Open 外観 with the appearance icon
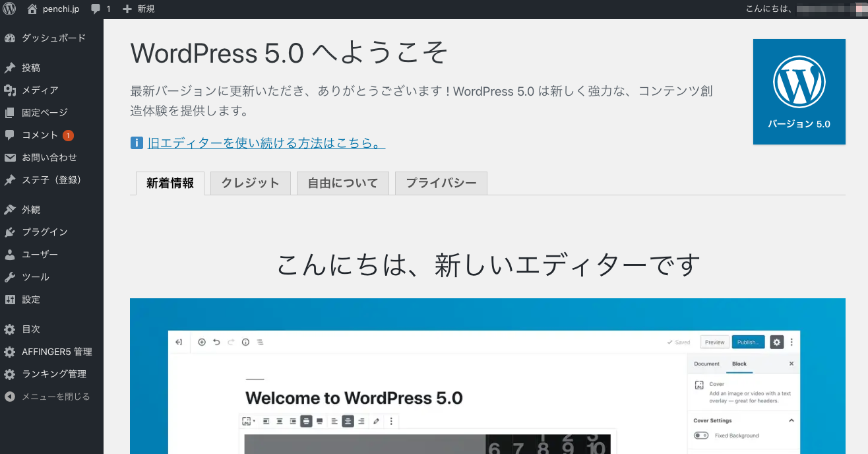This screenshot has height=454, width=868. (x=9, y=209)
